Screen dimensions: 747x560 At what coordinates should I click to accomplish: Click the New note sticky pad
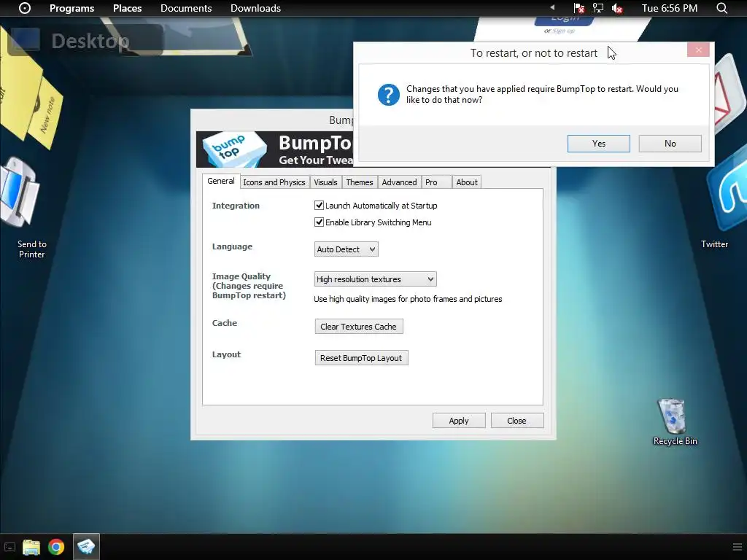[x=45, y=113]
